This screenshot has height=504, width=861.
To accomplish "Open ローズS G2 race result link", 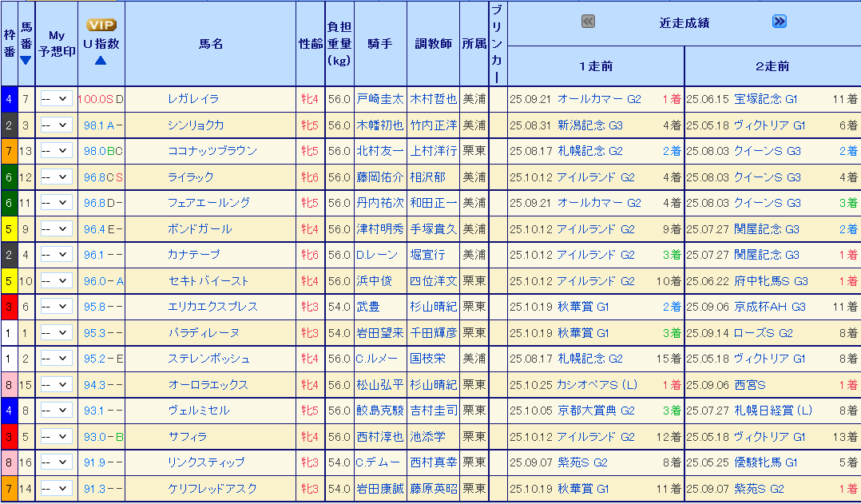I will pos(764,333).
